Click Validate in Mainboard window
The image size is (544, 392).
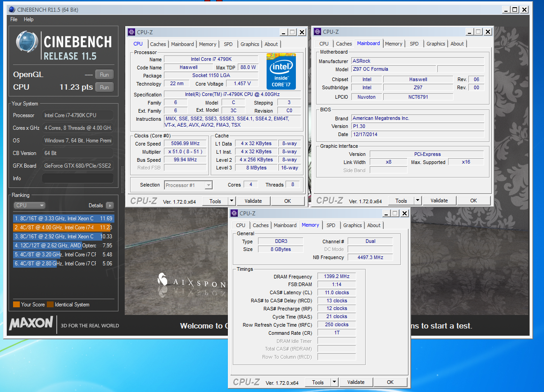(x=439, y=201)
